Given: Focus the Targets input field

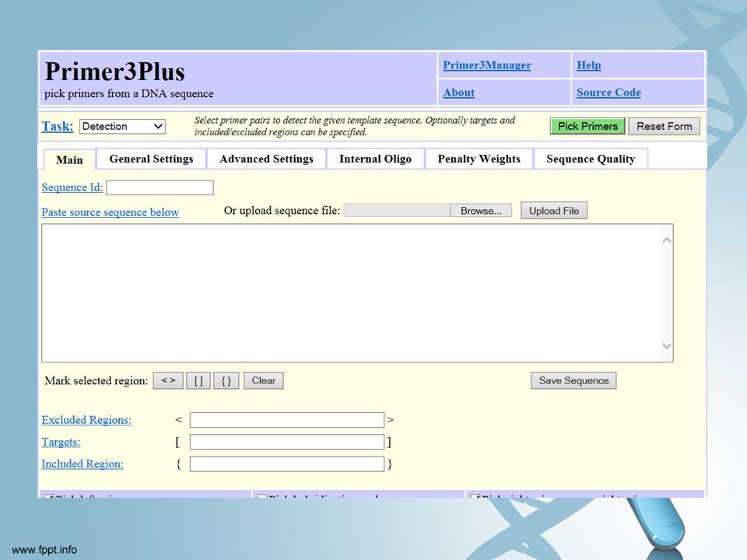Looking at the screenshot, I should [x=287, y=442].
